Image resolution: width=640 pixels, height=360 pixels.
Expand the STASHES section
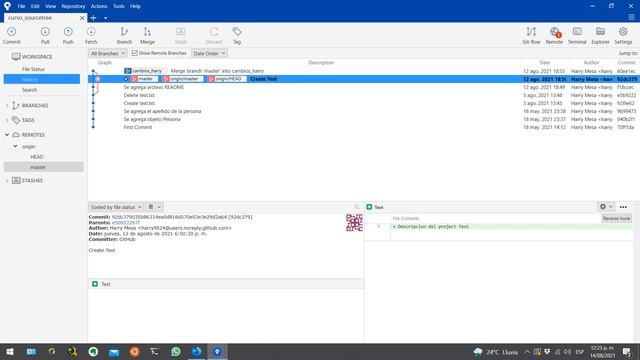(7, 180)
